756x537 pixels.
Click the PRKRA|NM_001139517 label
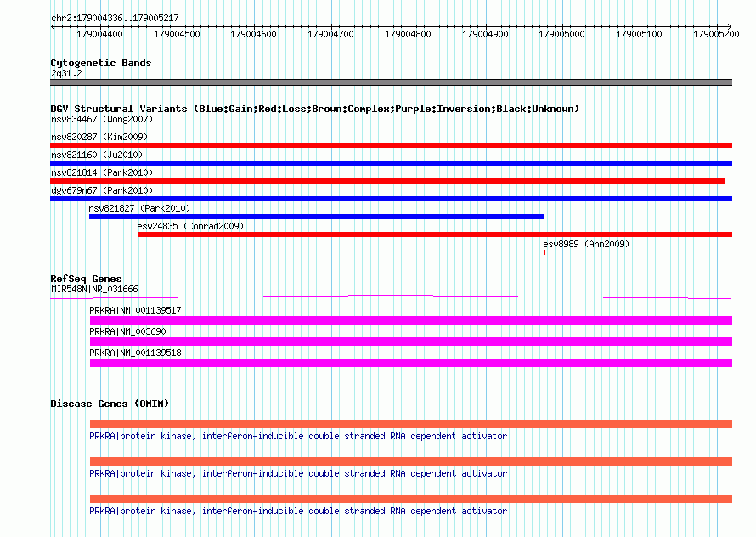click(x=135, y=310)
